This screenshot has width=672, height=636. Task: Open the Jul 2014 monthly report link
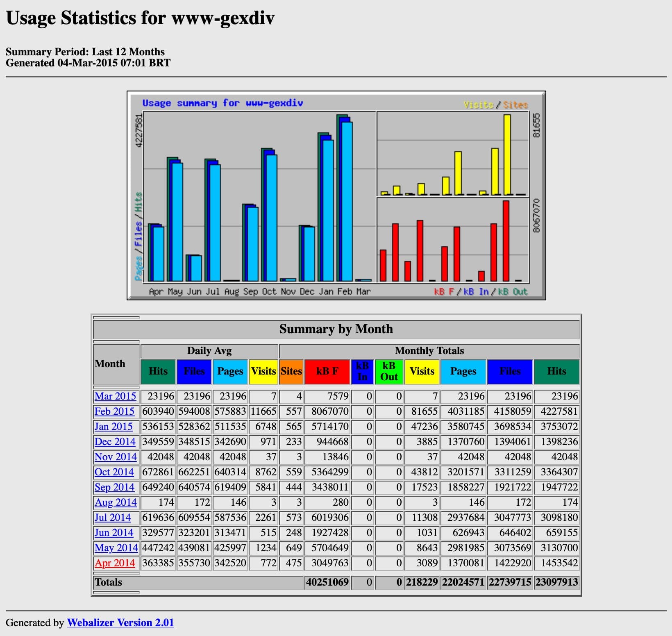(x=113, y=518)
